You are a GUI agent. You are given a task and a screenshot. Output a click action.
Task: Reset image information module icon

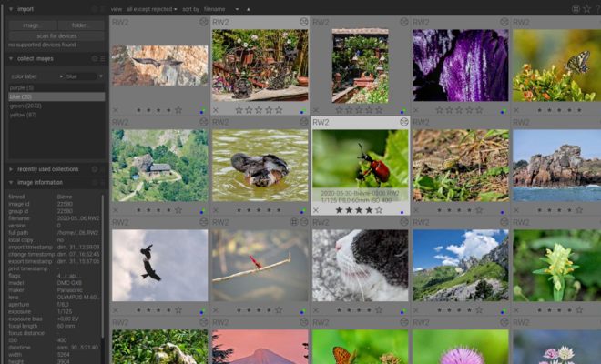click(x=95, y=182)
